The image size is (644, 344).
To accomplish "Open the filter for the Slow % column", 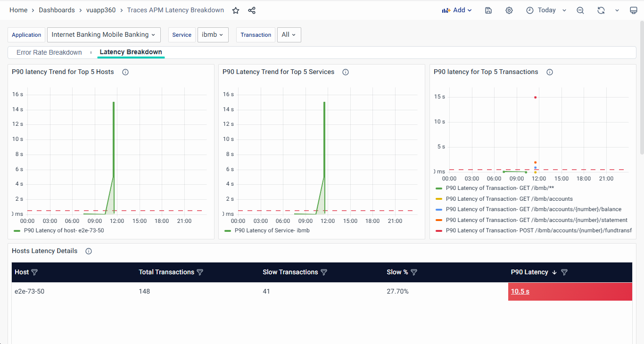I will (414, 272).
